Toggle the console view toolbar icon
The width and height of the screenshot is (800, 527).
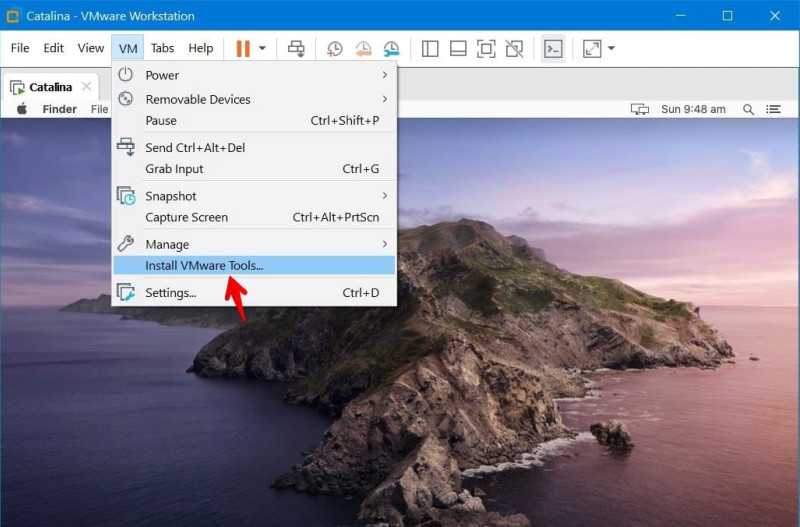tap(553, 48)
